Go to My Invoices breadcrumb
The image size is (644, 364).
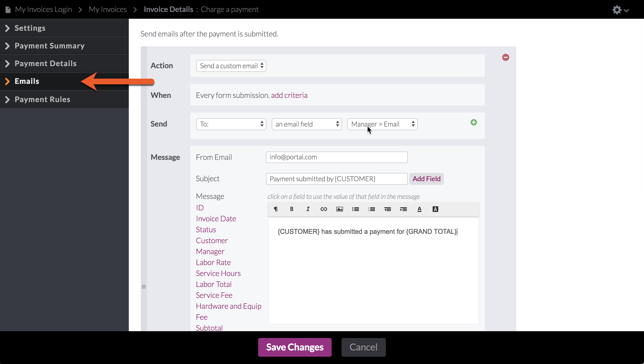(108, 9)
